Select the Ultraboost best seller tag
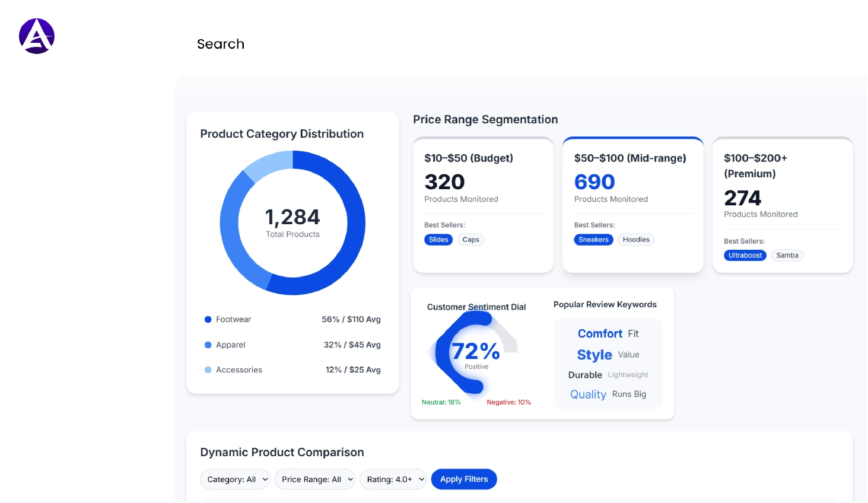This screenshot has width=868, height=503. pyautogui.click(x=745, y=255)
